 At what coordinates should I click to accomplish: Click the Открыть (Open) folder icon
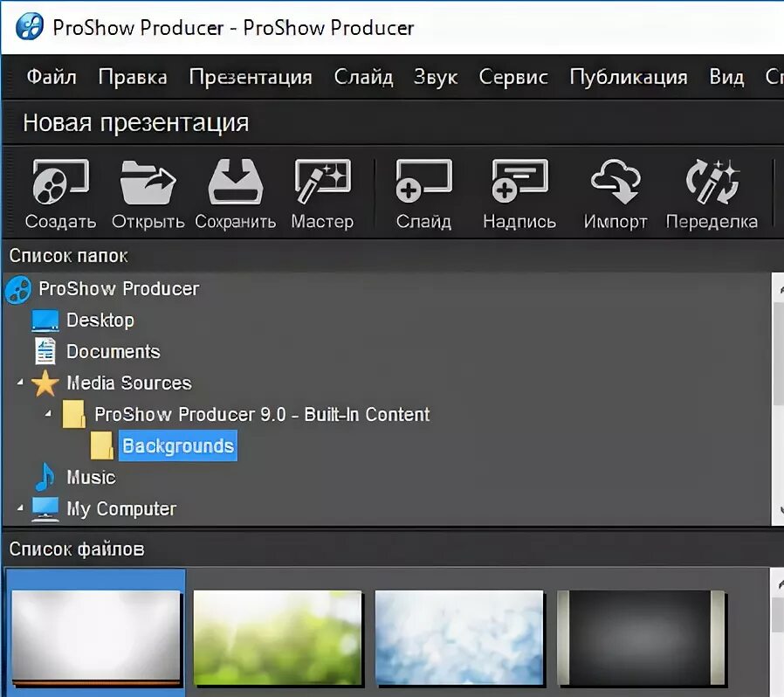[148, 183]
